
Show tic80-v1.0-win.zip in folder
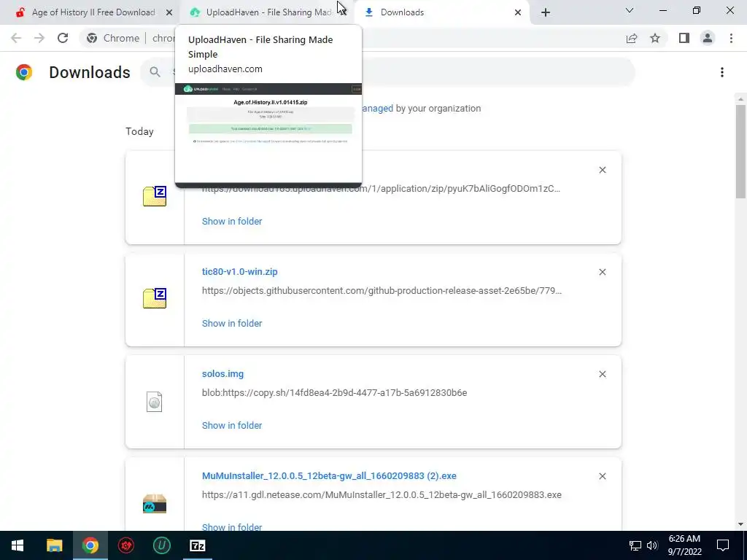tap(232, 323)
